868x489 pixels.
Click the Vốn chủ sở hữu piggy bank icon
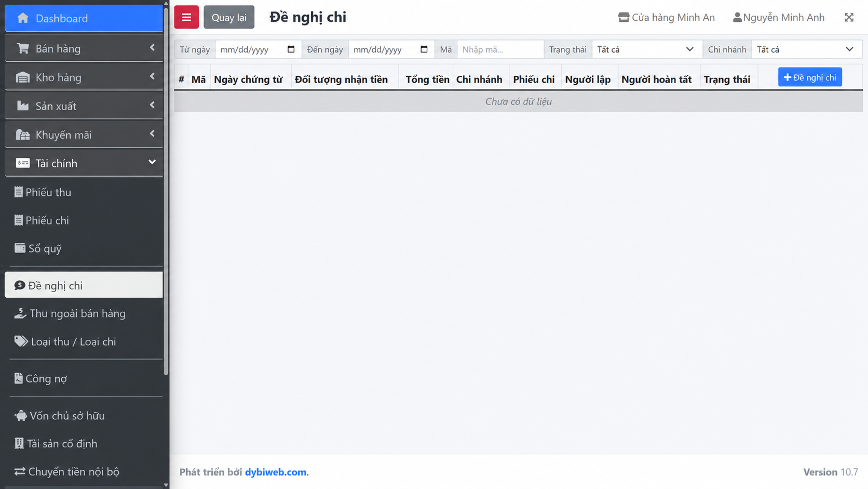click(21, 416)
